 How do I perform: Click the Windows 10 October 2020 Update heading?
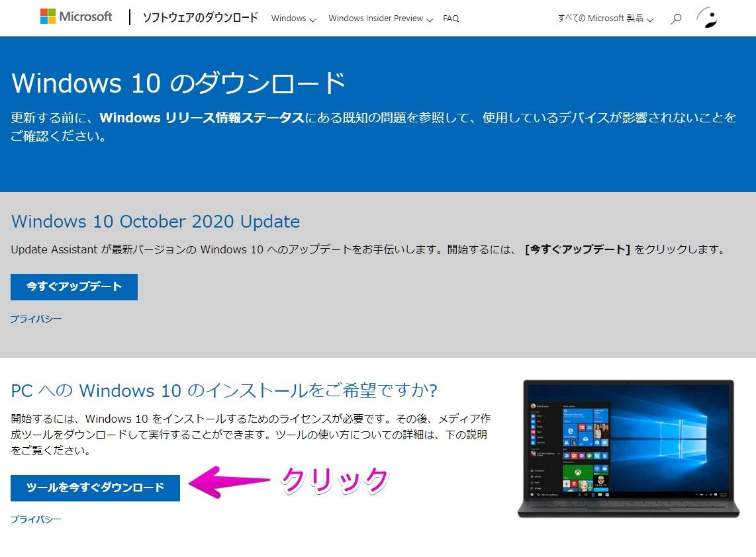point(156,222)
